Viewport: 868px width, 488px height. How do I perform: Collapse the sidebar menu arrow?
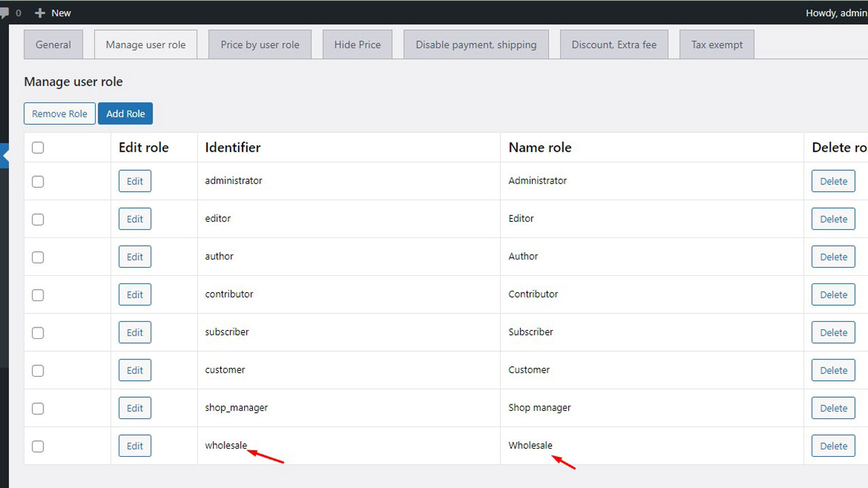click(x=5, y=155)
